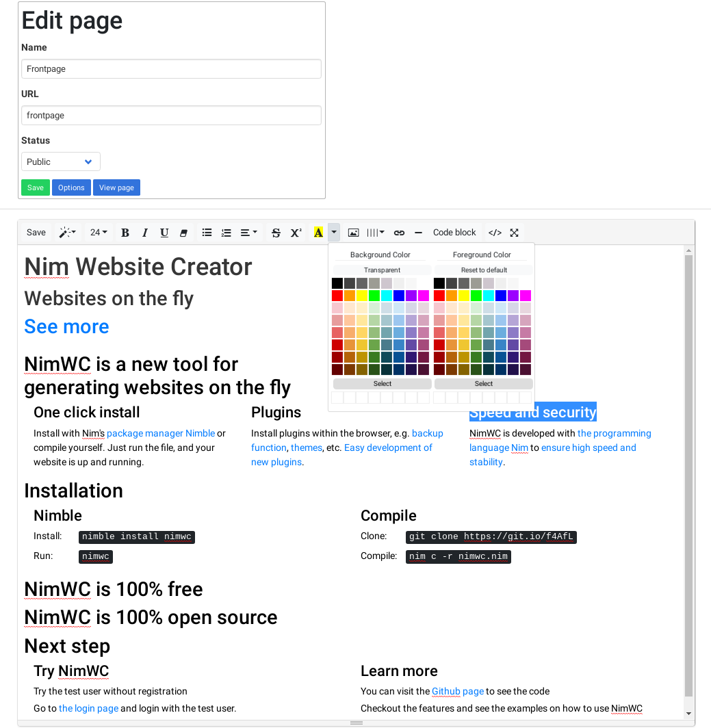Open the magic wand style dropdown
711x728 pixels.
[x=67, y=233]
